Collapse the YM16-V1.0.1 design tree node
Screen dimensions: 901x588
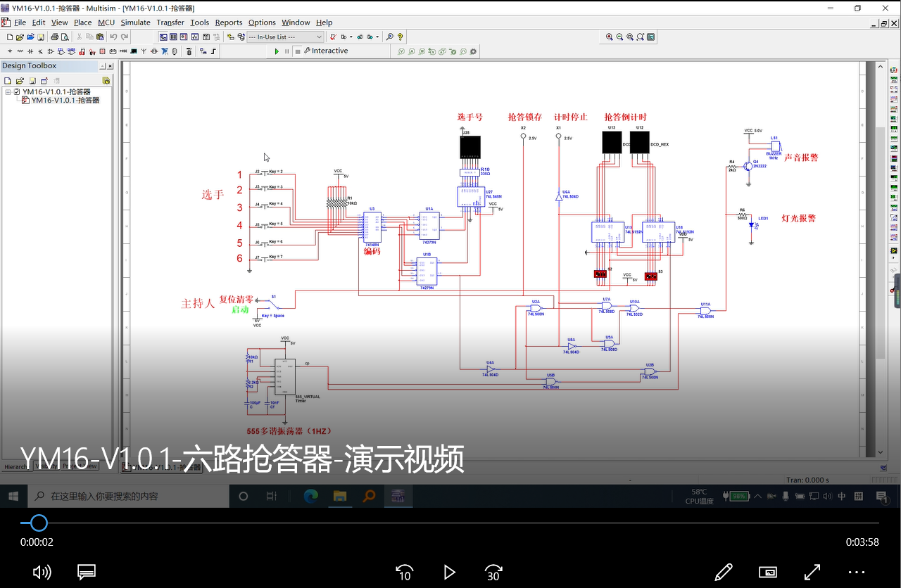click(7, 91)
